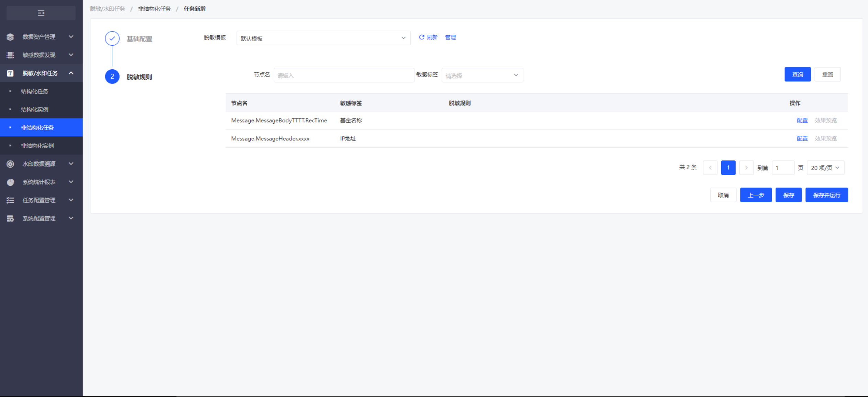Focus the 到第 page number input
Viewport: 868px width, 397px height.
coord(783,168)
